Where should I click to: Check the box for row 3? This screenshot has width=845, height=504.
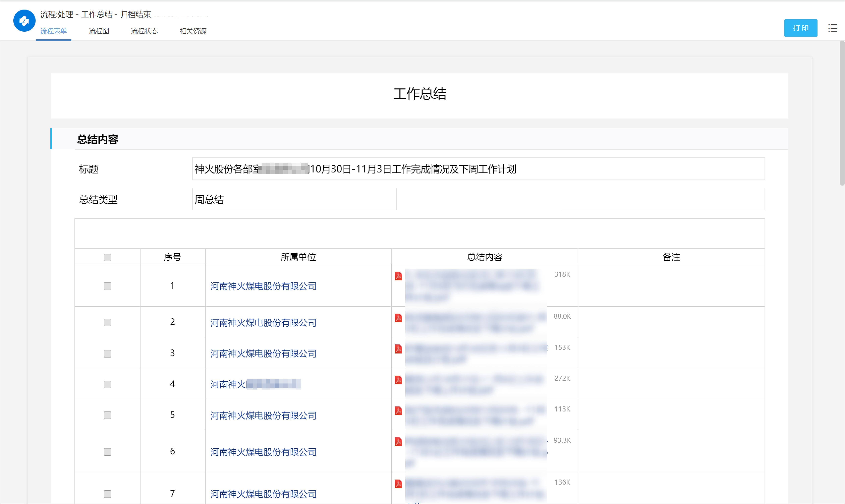pos(107,353)
